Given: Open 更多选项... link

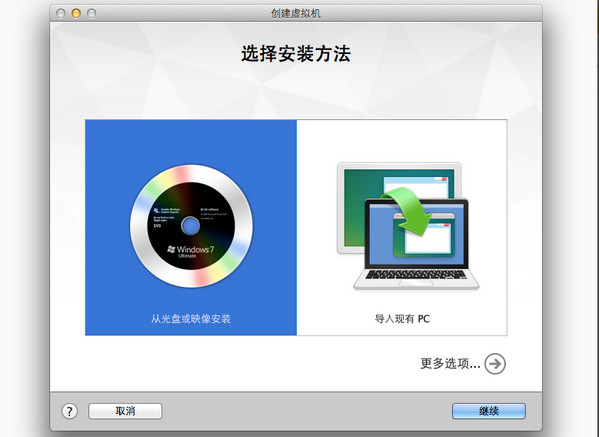Looking at the screenshot, I should pyautogui.click(x=450, y=363).
